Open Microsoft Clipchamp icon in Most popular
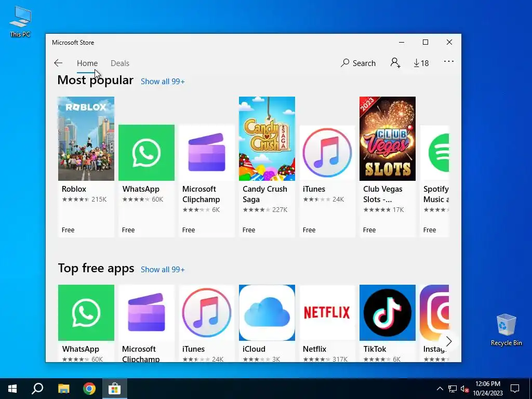The width and height of the screenshot is (532, 399). pos(207,153)
